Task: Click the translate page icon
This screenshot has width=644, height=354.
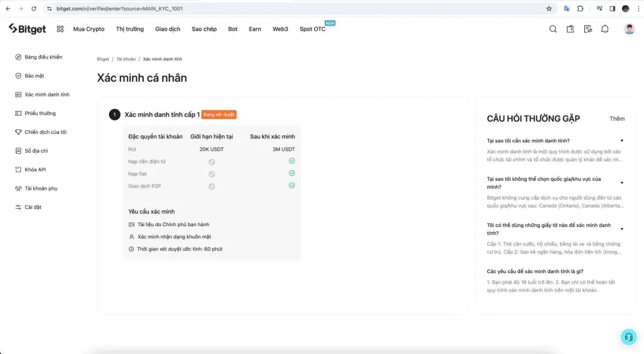Action: (567, 8)
